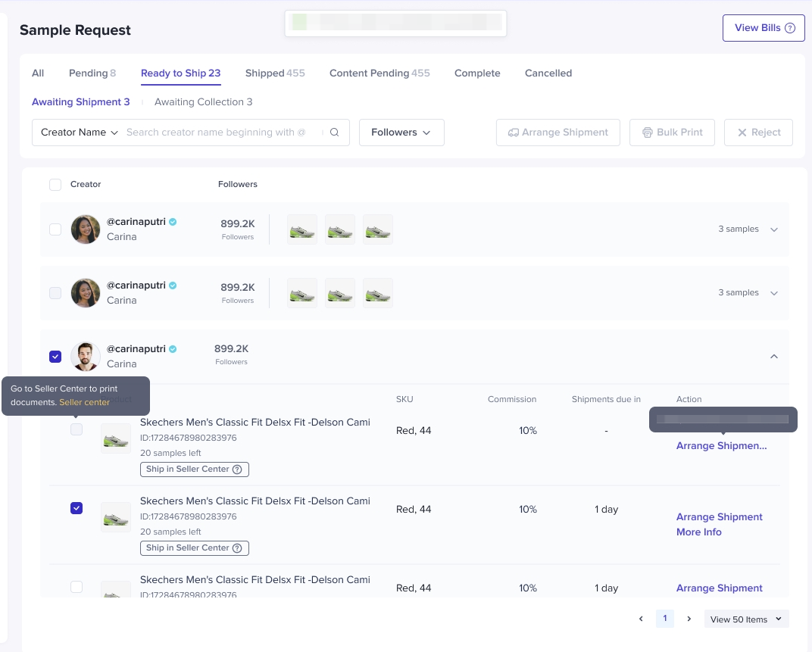The image size is (812, 652).
Task: Click help icon on first Ship in Seller Center tag
Action: 237,470
